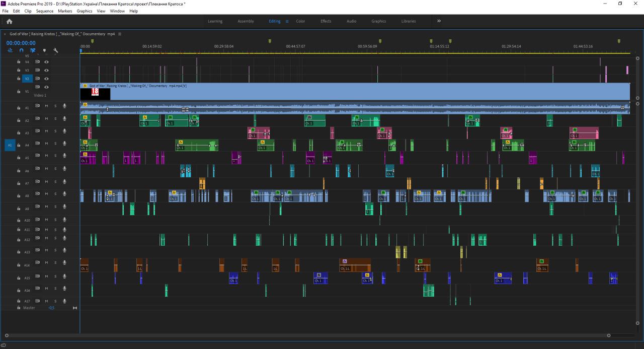Image resolution: width=644 pixels, height=349 pixels.
Task: Enable voice-over record on A1
Action: [x=64, y=106]
